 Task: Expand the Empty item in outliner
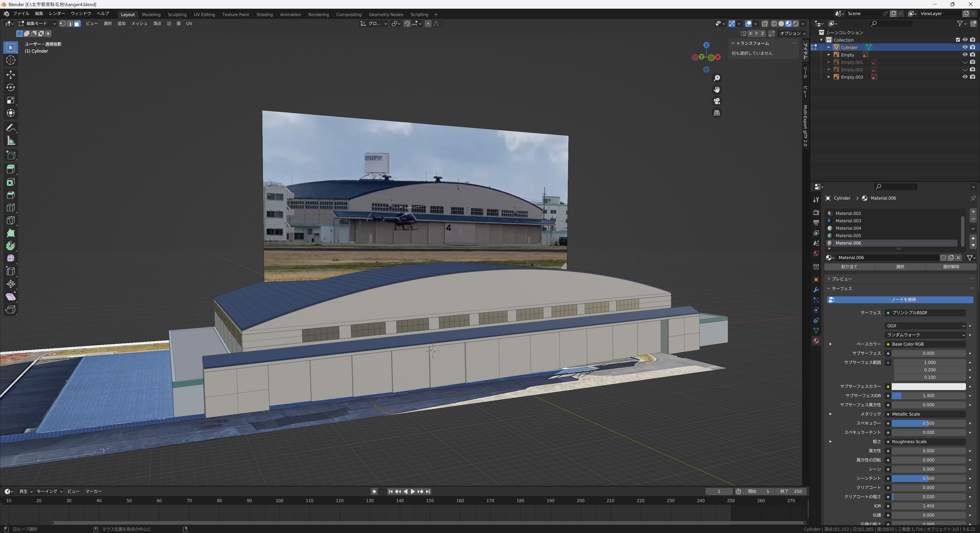tap(829, 55)
